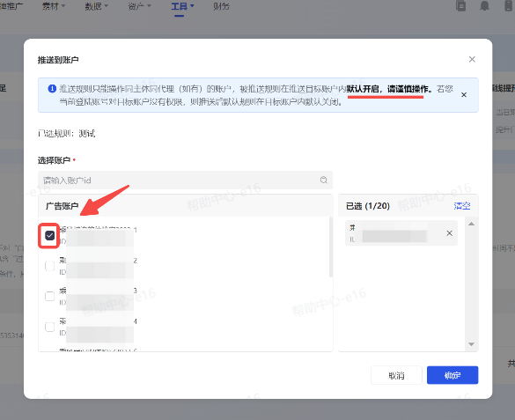Image resolution: width=515 pixels, height=420 pixels.
Task: Close the 推送到账户 dialog
Action: 472,60
